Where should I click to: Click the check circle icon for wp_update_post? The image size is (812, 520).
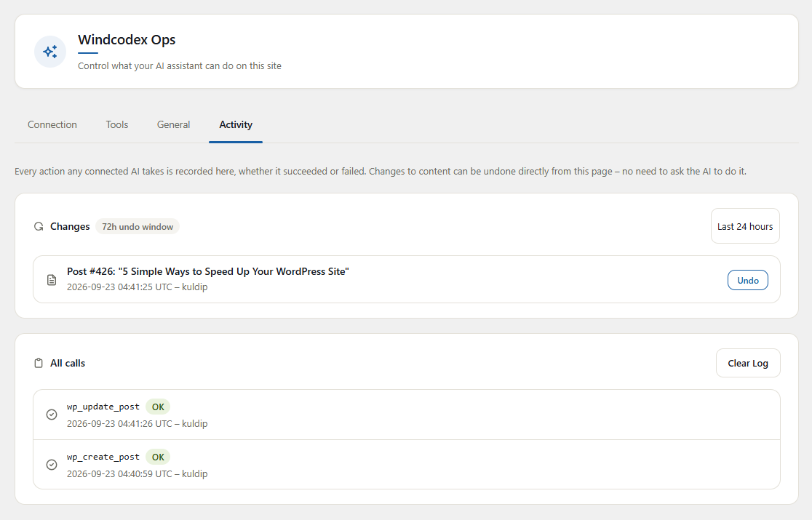point(52,415)
